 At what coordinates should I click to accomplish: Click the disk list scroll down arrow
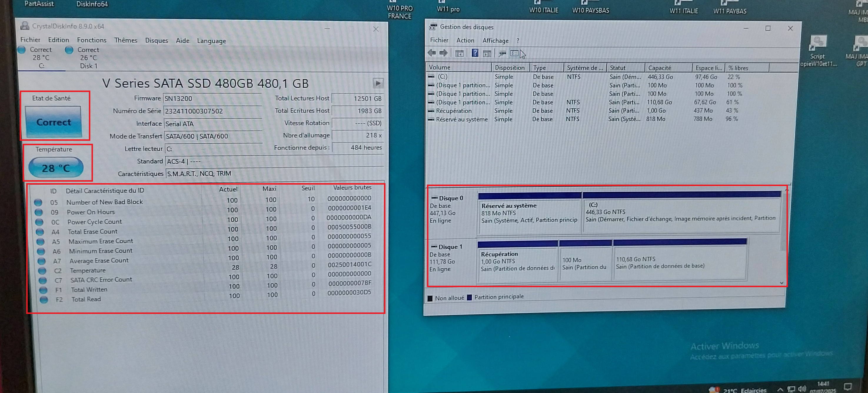[781, 283]
